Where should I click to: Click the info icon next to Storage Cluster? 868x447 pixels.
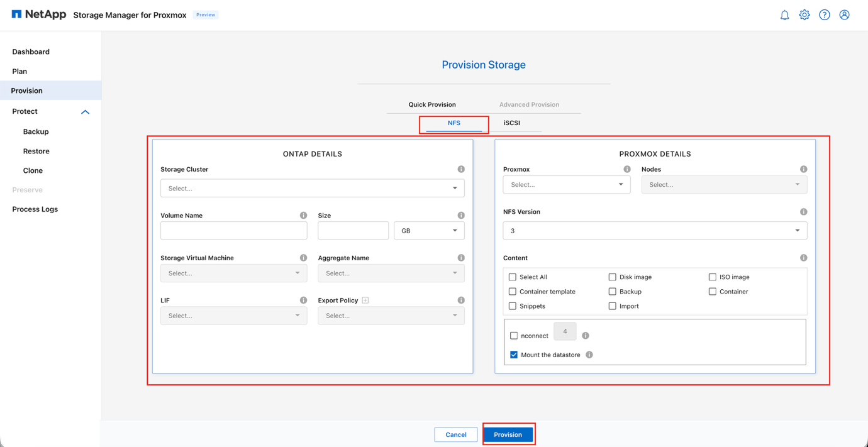pyautogui.click(x=461, y=168)
